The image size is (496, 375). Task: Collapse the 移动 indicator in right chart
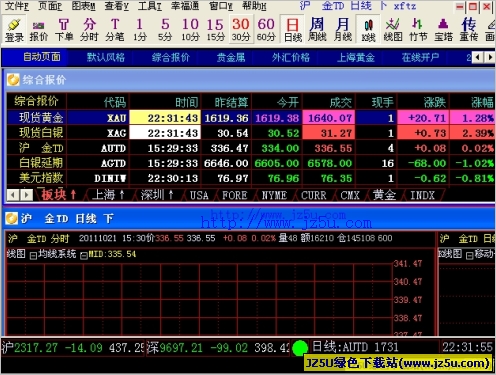point(469,256)
